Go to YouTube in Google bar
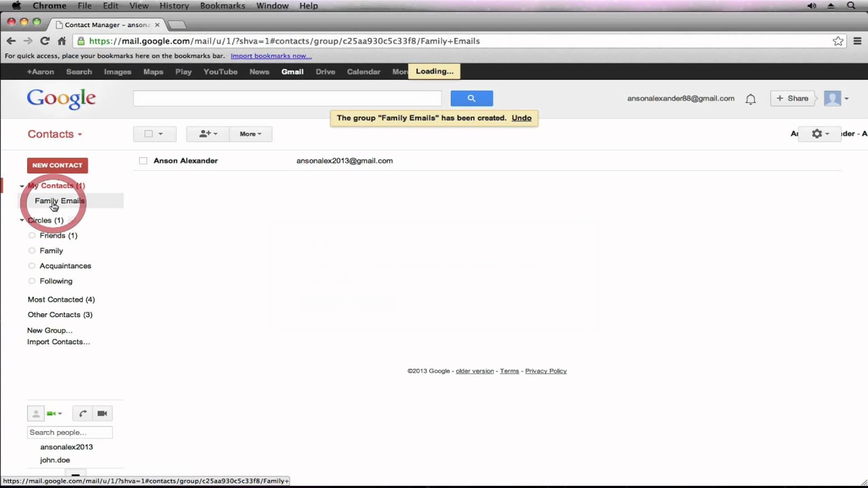The height and width of the screenshot is (488, 868). click(220, 71)
